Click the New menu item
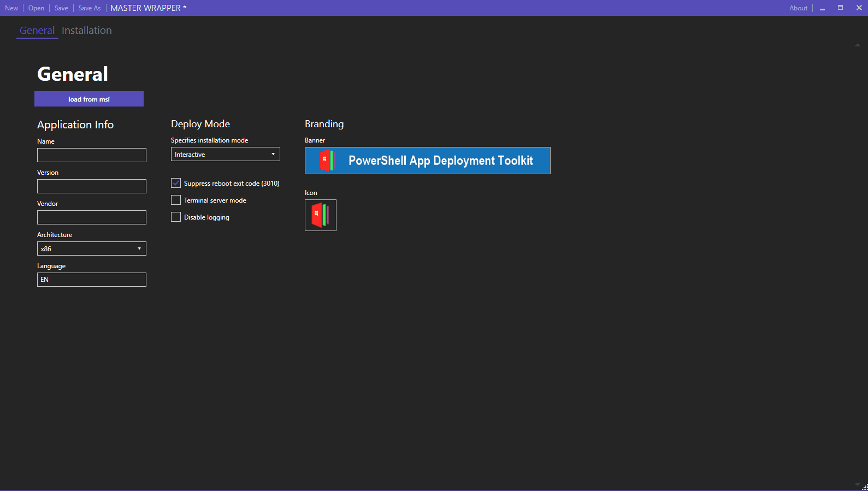 pyautogui.click(x=11, y=8)
